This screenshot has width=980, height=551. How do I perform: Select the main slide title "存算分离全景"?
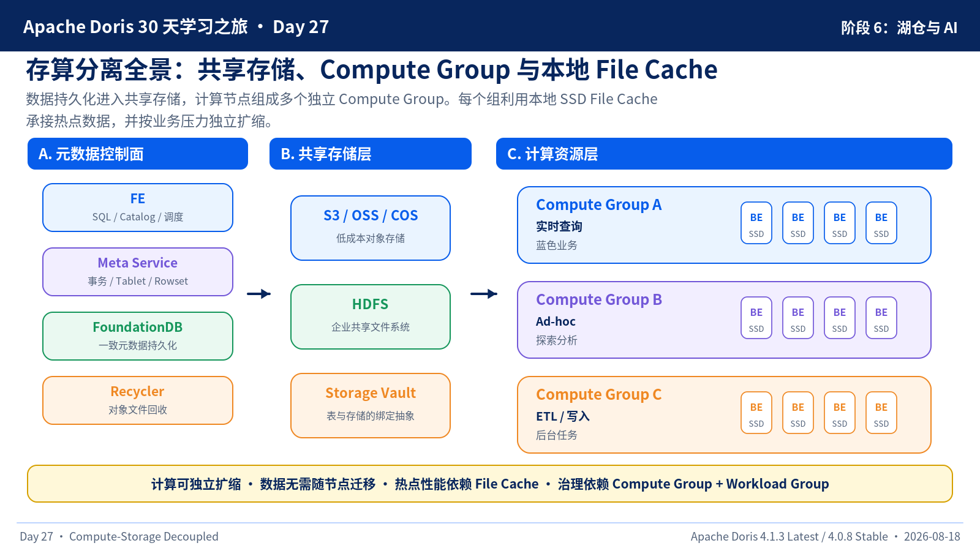point(99,70)
